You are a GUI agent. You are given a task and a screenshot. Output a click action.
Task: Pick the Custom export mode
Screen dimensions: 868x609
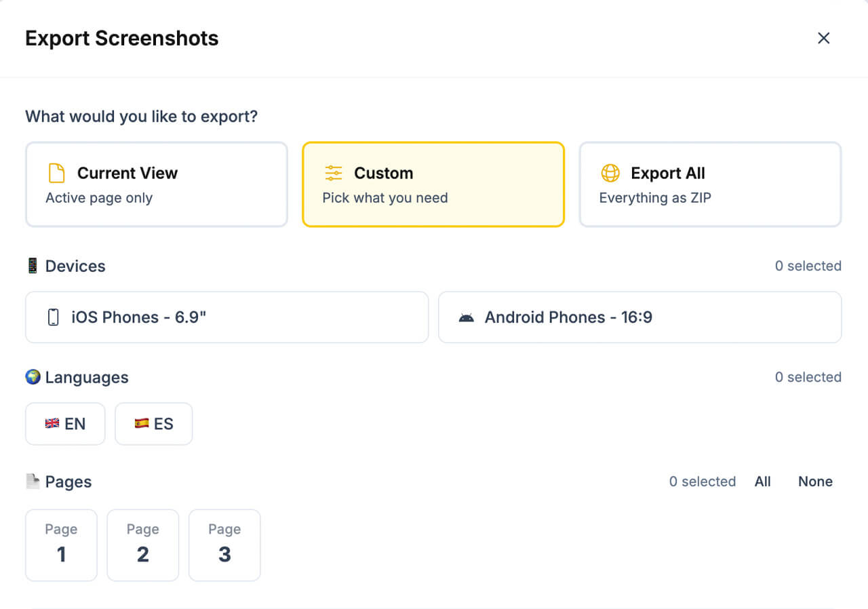pyautogui.click(x=433, y=184)
